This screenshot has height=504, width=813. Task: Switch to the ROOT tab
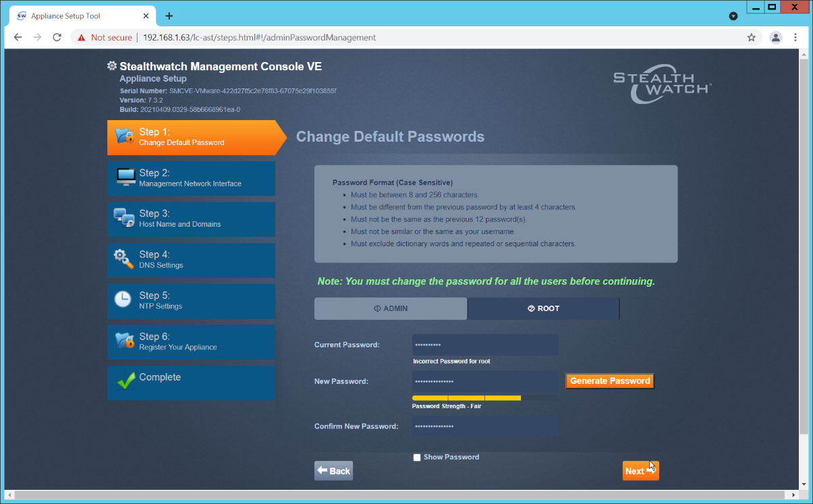[x=543, y=308]
